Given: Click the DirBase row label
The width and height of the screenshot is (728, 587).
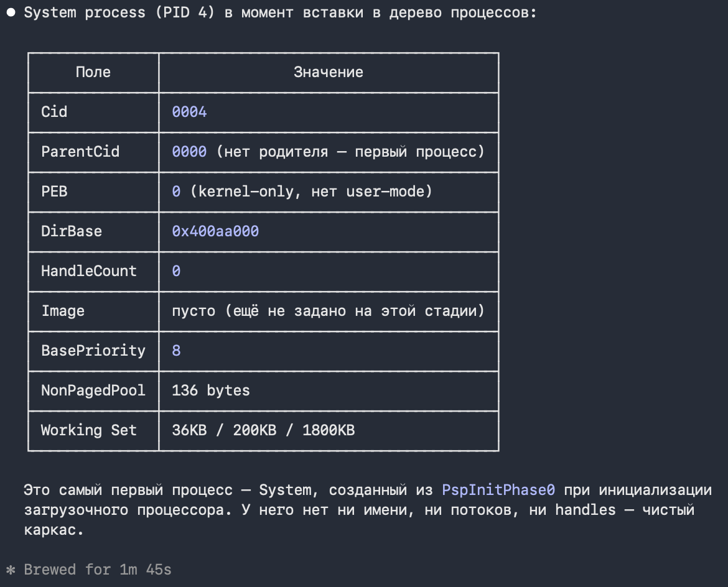Looking at the screenshot, I should click(x=72, y=231).
